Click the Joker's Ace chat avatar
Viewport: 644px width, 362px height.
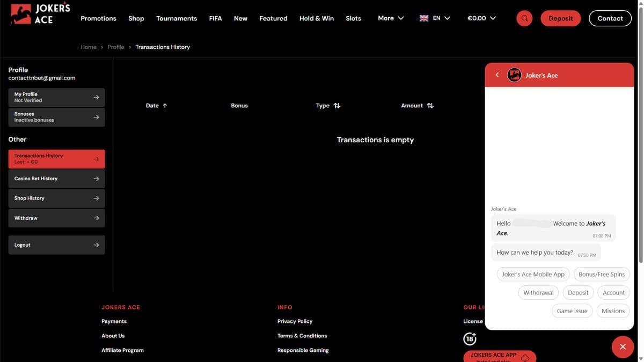click(x=514, y=75)
